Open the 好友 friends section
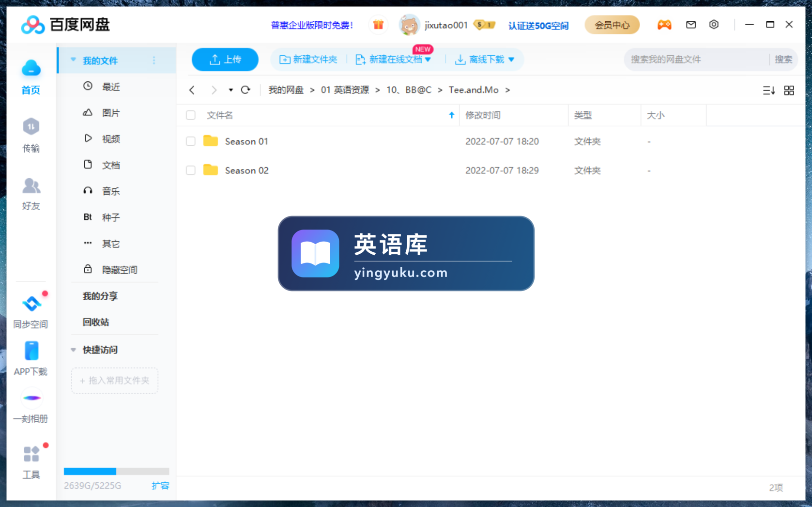812x507 pixels. click(x=31, y=185)
